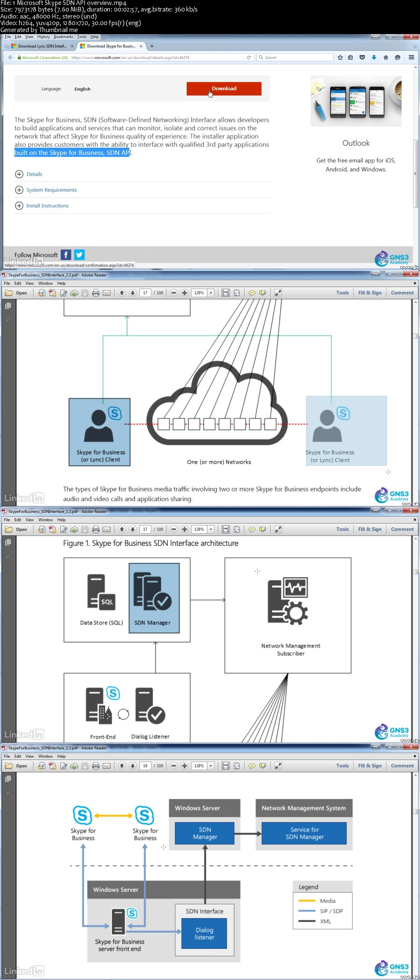Viewport: 420px width, 980px height.
Task: Click Save disk icon in cloud-diagram Reader window
Action: [85, 293]
